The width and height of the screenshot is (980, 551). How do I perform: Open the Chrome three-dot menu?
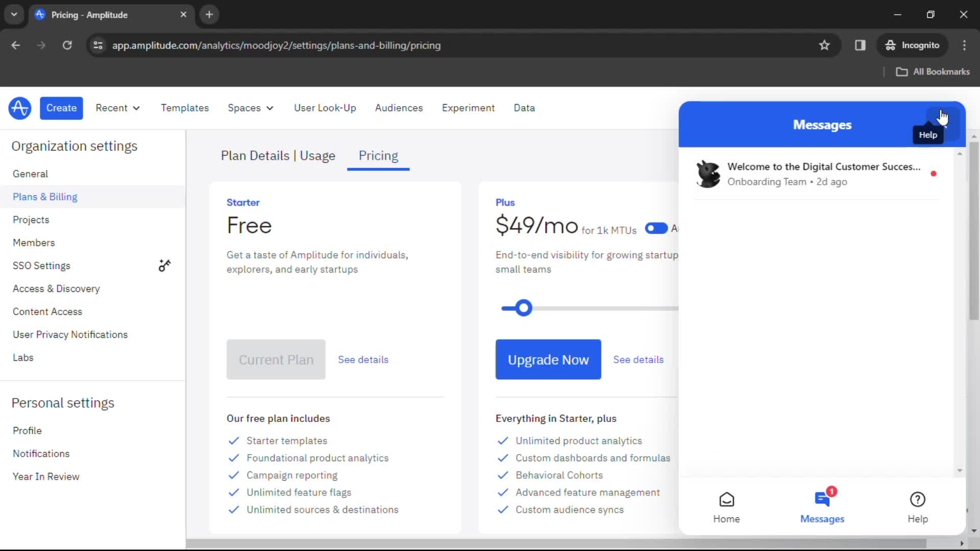pos(964,45)
